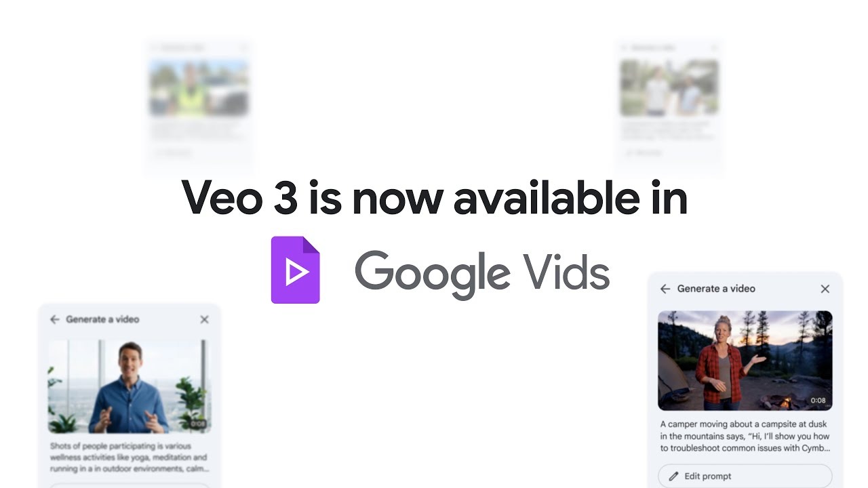Go back using the arrow in the businessman video panel
This screenshot has height=488, width=868.
click(x=55, y=319)
